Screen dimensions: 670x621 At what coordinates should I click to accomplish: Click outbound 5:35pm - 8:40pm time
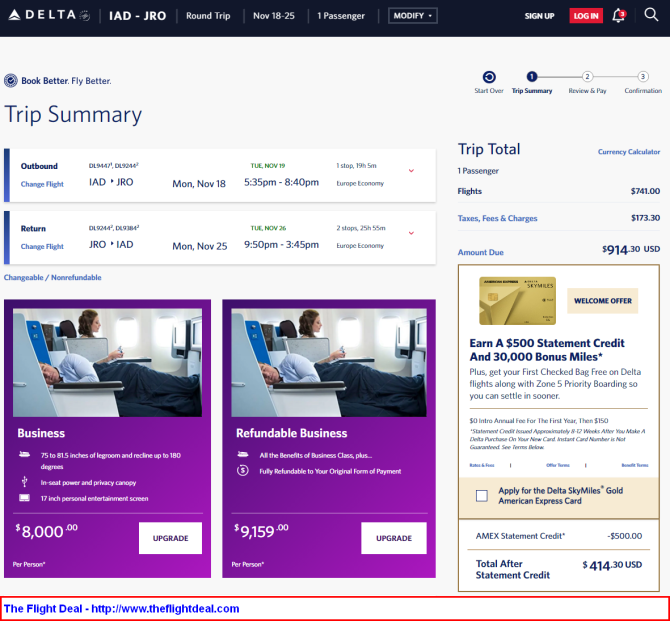281,182
